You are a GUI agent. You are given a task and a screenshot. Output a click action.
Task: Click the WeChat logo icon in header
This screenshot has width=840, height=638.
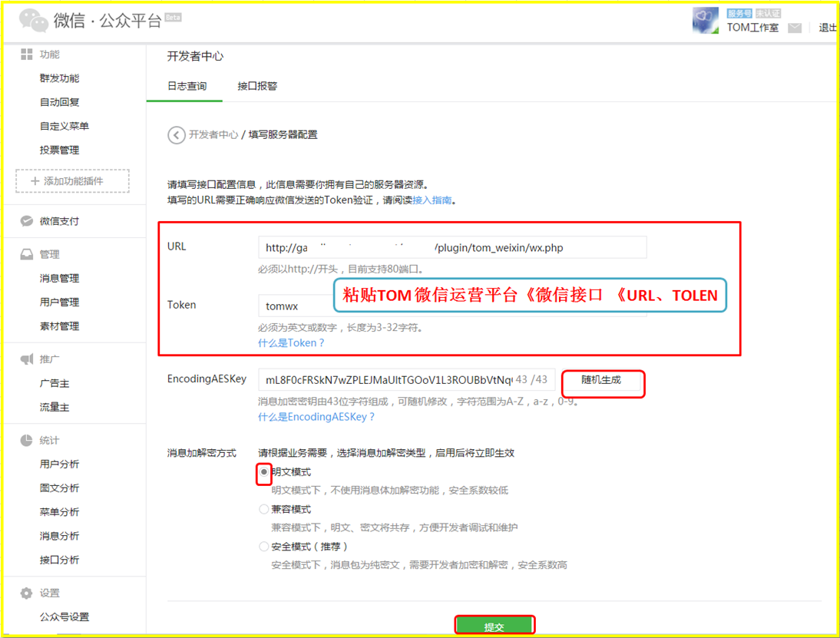tap(33, 21)
